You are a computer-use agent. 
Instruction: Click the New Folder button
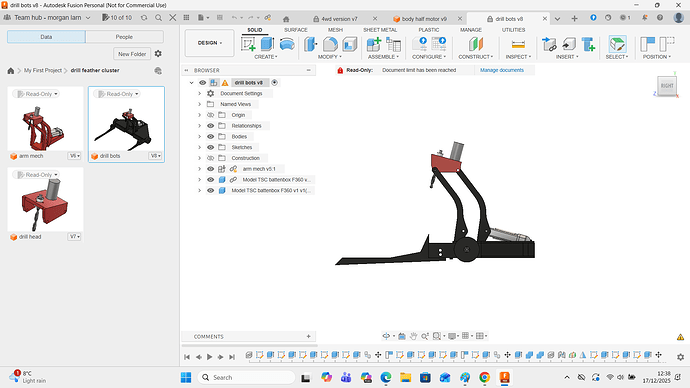click(x=132, y=54)
